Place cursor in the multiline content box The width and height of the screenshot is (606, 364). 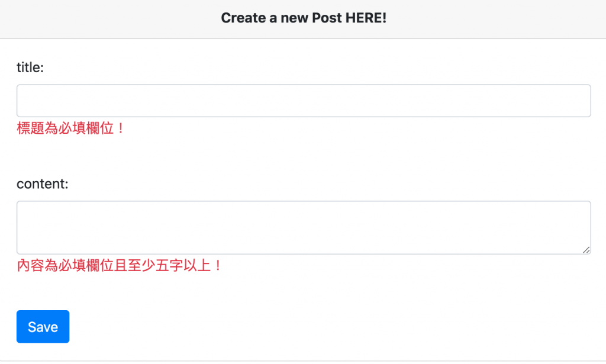pyautogui.click(x=304, y=228)
